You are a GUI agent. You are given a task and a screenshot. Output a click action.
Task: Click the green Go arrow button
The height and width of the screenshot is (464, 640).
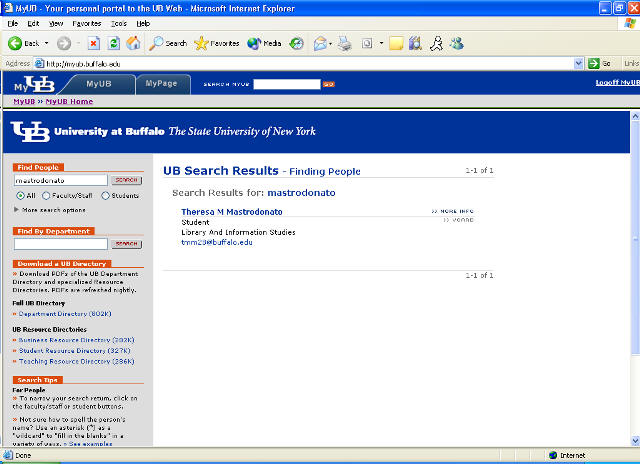593,64
